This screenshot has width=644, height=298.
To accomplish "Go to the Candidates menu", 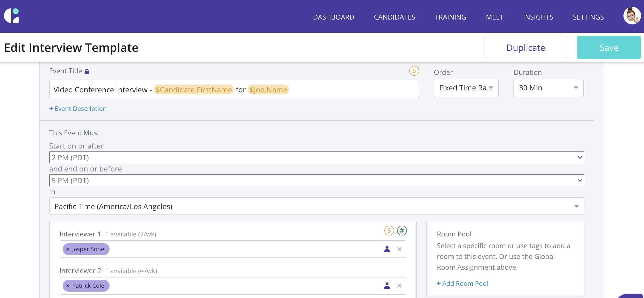I will tap(394, 17).
